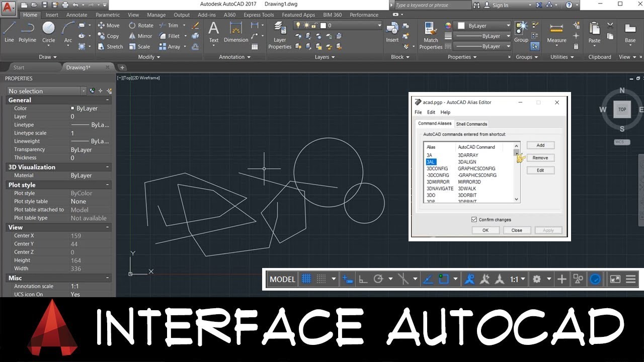Viewport: 644px width, 362px height.
Task: Click Close in Alias Editor
Action: 517,230
